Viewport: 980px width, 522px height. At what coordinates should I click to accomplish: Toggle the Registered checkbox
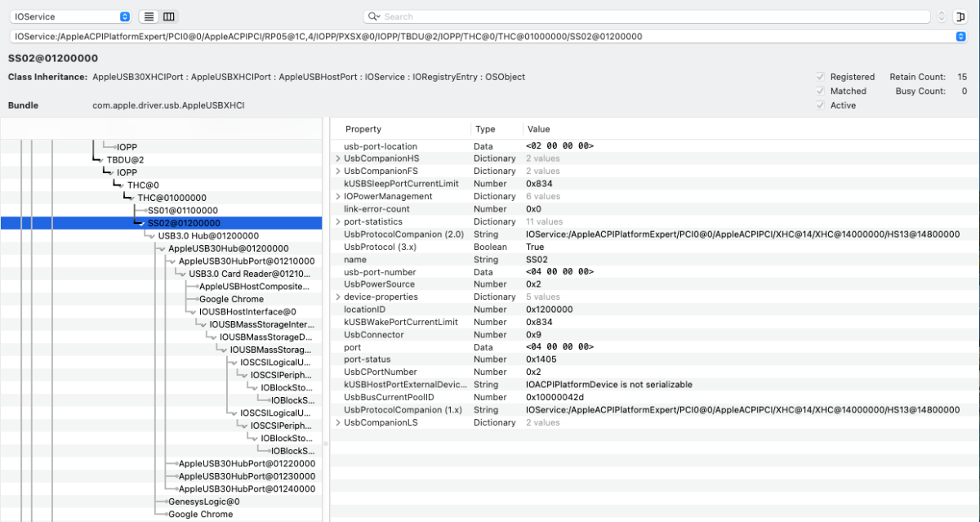coord(821,77)
